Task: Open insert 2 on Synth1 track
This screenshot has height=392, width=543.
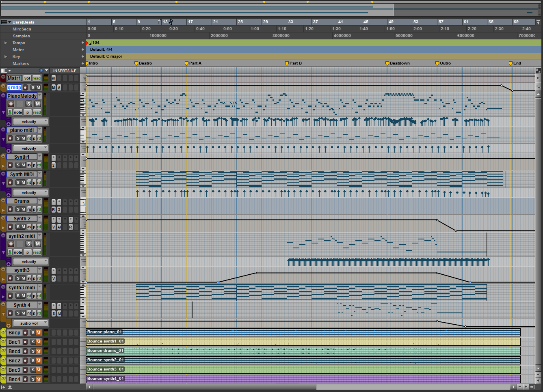Action: click(53, 165)
